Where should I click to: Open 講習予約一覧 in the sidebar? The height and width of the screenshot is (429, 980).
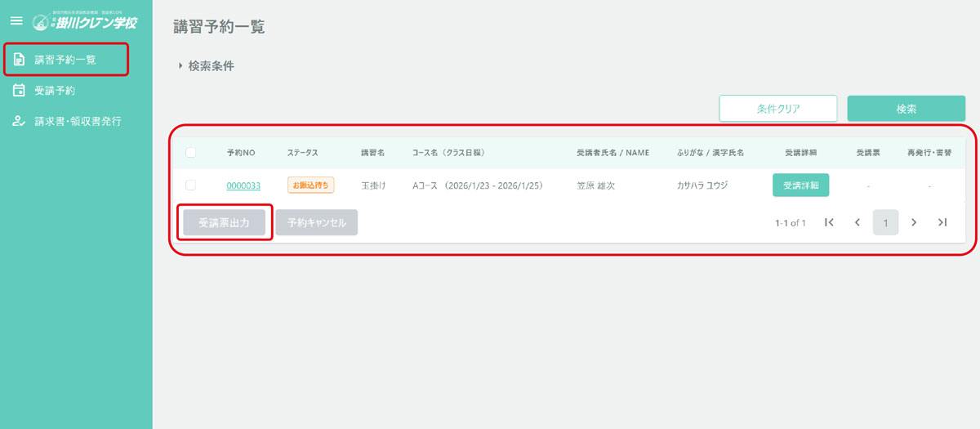pos(66,60)
